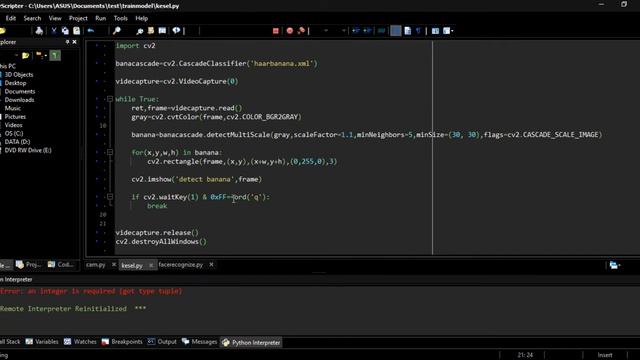The height and width of the screenshot is (360, 640).
Task: Open the Messages panel tab
Action: coord(199,342)
